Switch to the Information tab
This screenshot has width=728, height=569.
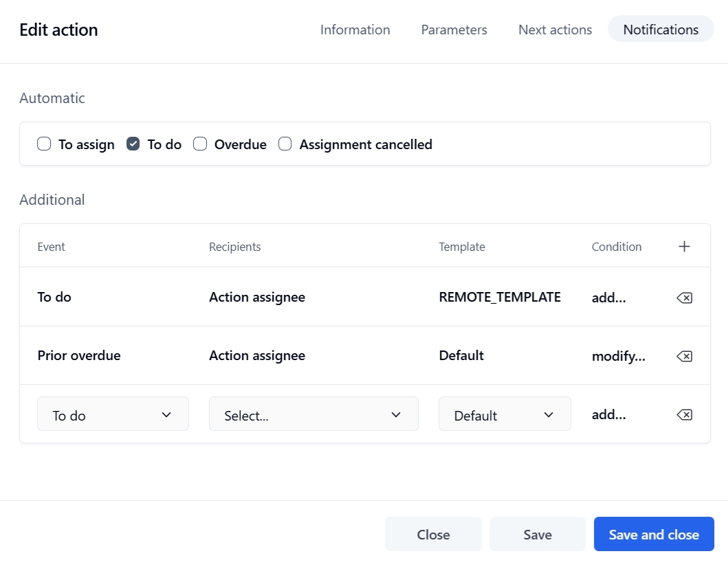point(355,30)
